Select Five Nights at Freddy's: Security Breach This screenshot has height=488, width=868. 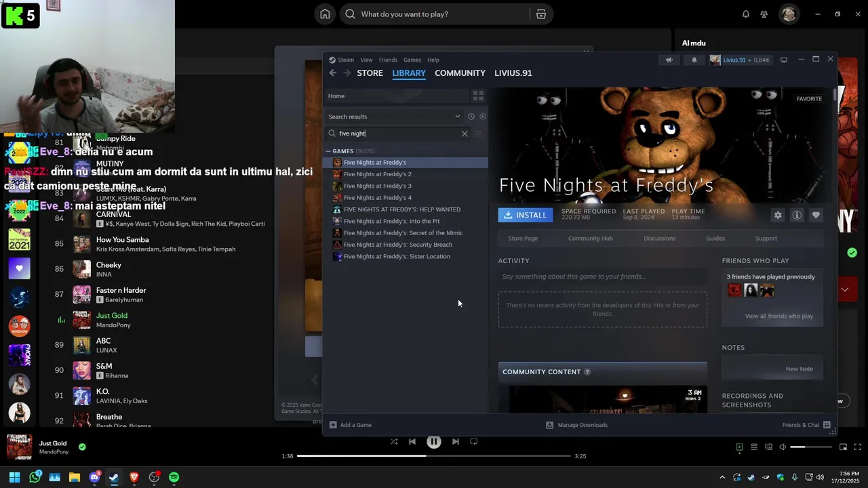coord(406,245)
